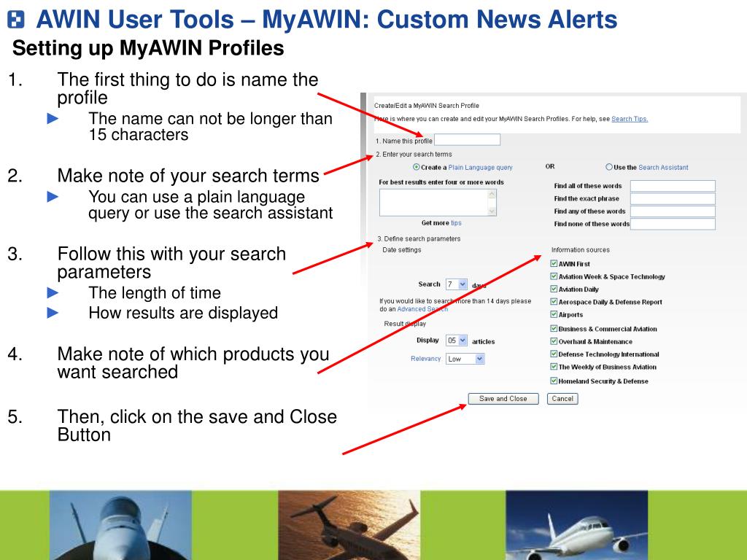Image resolution: width=747 pixels, height=560 pixels.
Task: Click the Find none of these words field
Action: [673, 224]
